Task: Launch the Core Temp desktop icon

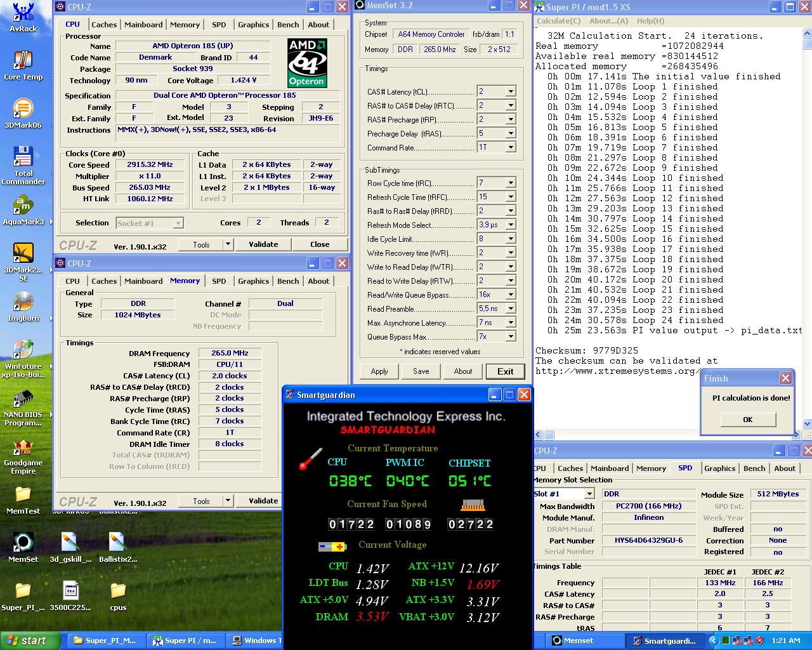Action: coord(23,65)
